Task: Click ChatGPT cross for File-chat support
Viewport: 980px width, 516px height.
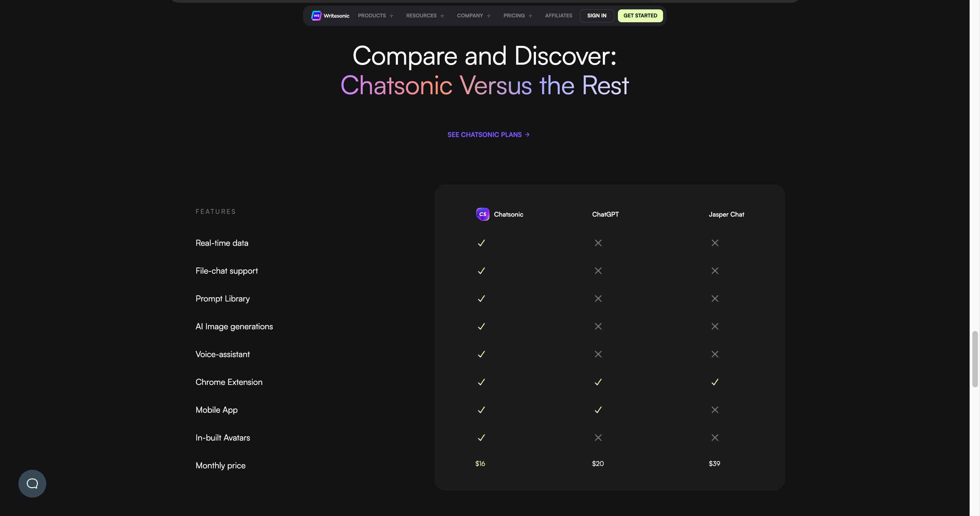Action: coord(598,271)
